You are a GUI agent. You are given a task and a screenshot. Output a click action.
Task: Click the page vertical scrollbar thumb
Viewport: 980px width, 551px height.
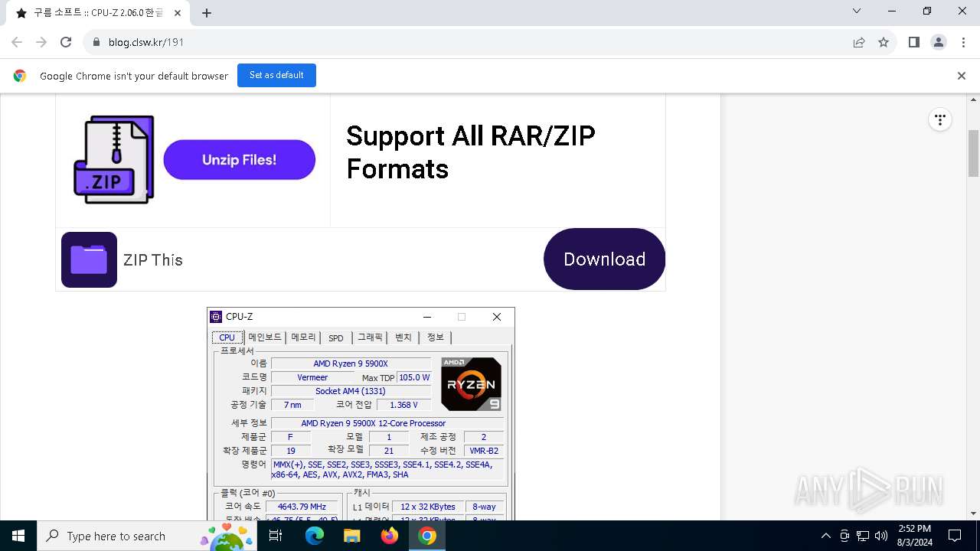click(x=974, y=153)
